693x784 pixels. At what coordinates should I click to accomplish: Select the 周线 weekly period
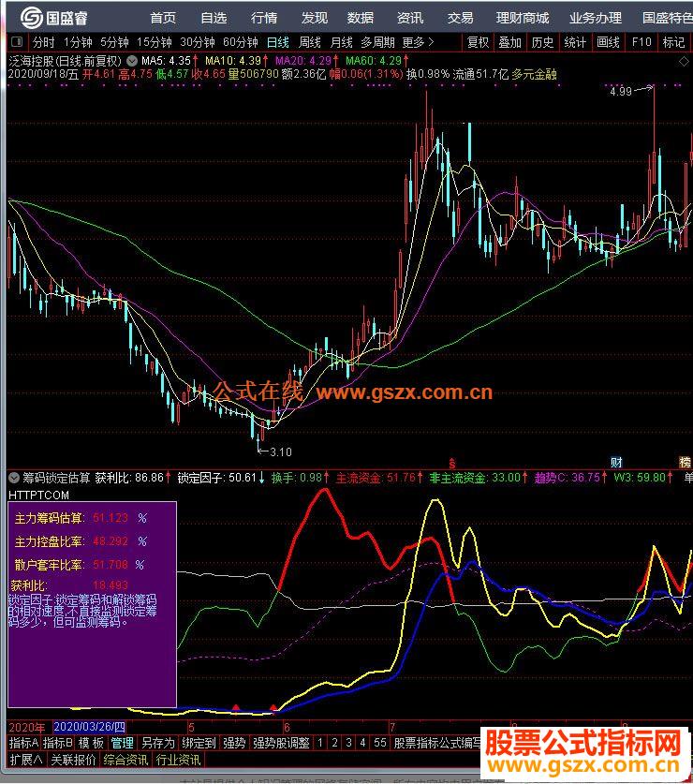pos(309,42)
